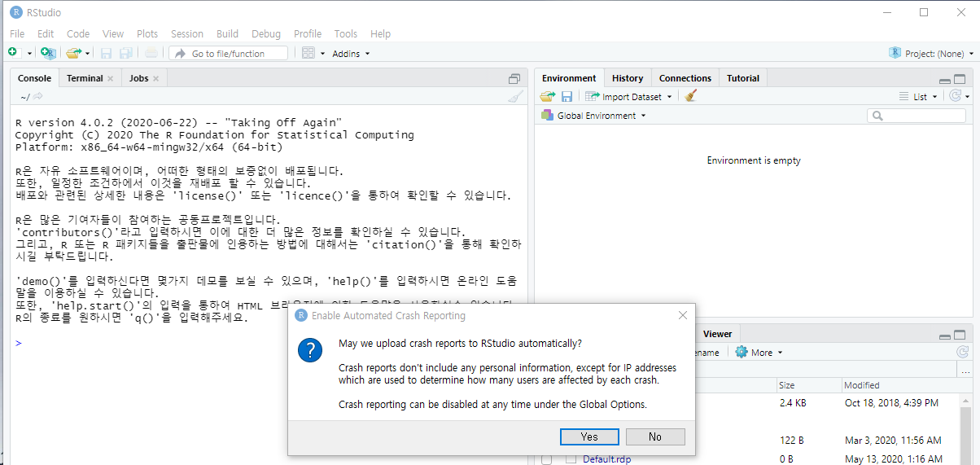Viewport: 980px width, 465px height.
Task: Click the Print document icon
Action: point(151,53)
